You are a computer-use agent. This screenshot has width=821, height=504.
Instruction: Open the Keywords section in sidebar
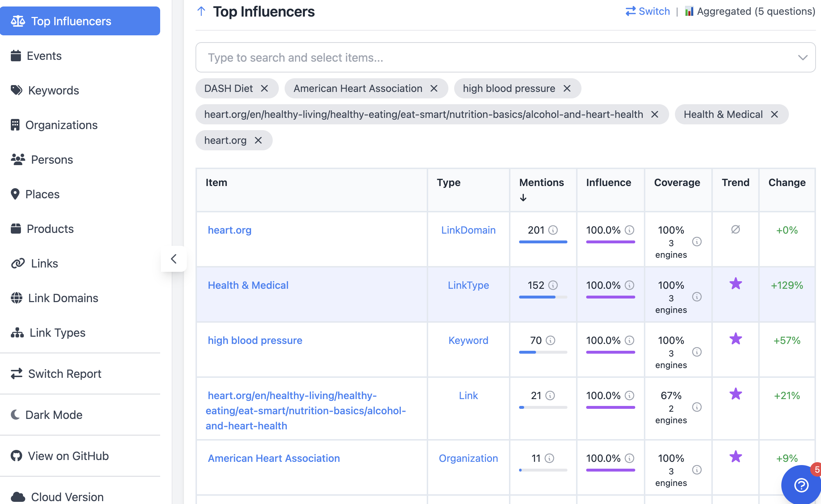tap(53, 90)
